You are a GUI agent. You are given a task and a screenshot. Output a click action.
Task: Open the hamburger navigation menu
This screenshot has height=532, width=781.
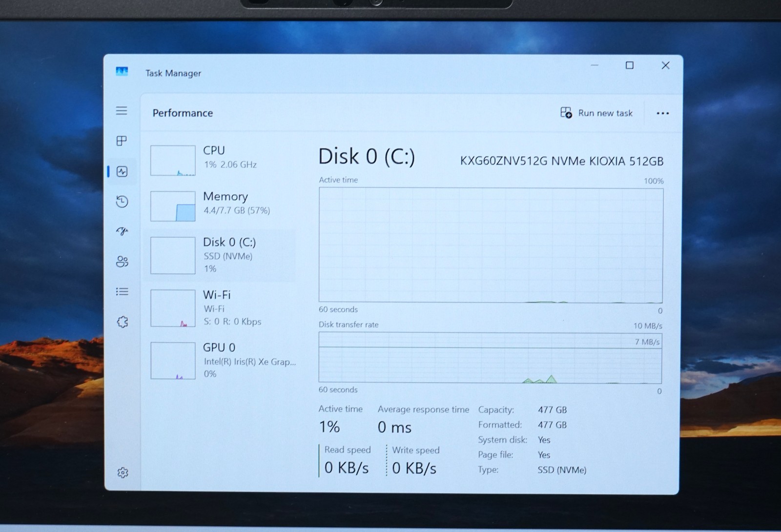(122, 111)
